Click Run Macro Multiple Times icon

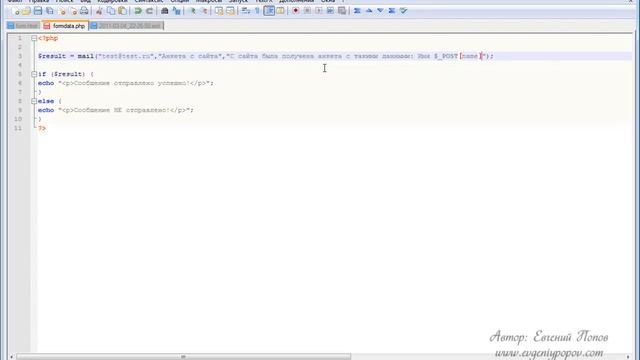330,11
